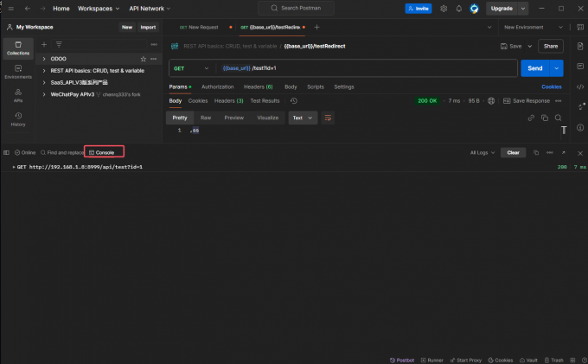The image size is (588, 364).
Task: Open the Workspaces dropdown
Action: pyautogui.click(x=99, y=9)
